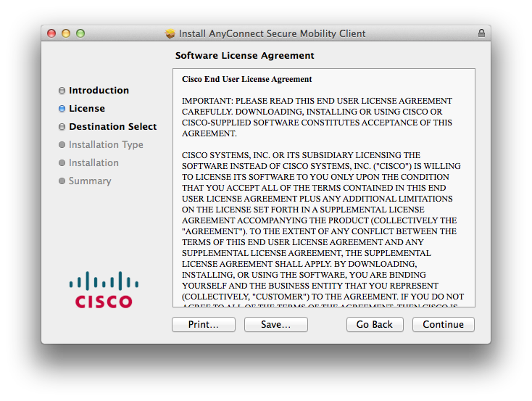Click the lock icon in the title bar
532x401 pixels.
click(481, 33)
